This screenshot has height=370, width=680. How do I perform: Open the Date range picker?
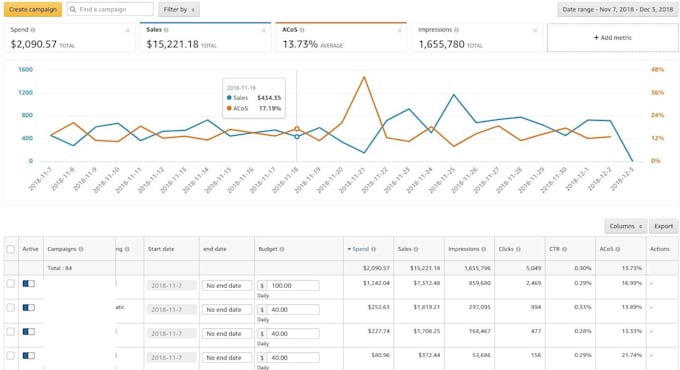tap(617, 9)
